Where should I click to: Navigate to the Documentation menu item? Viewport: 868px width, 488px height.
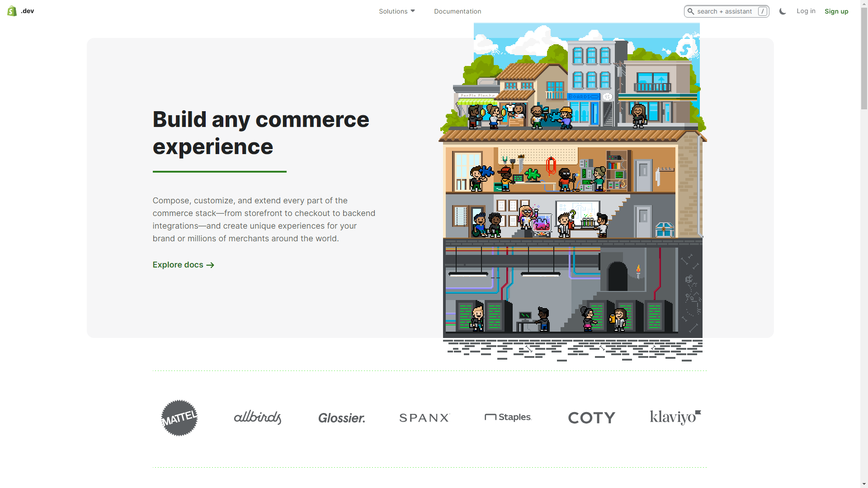pos(458,11)
